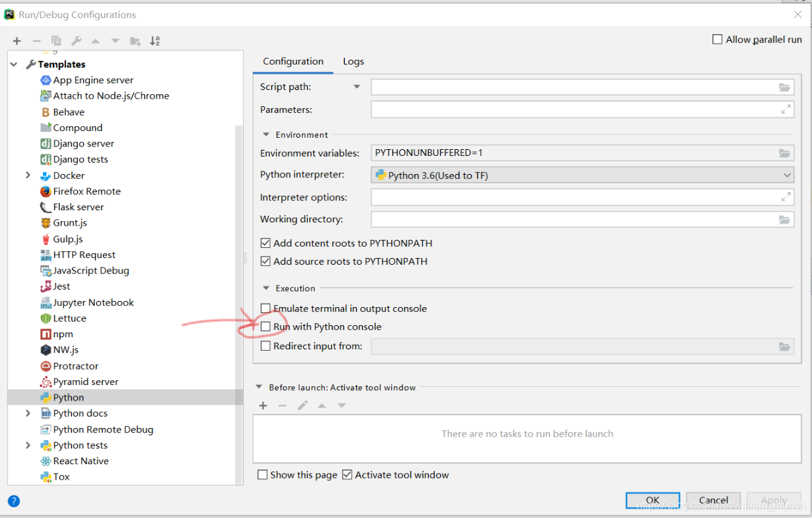Add before launch task plus icon

coord(263,405)
